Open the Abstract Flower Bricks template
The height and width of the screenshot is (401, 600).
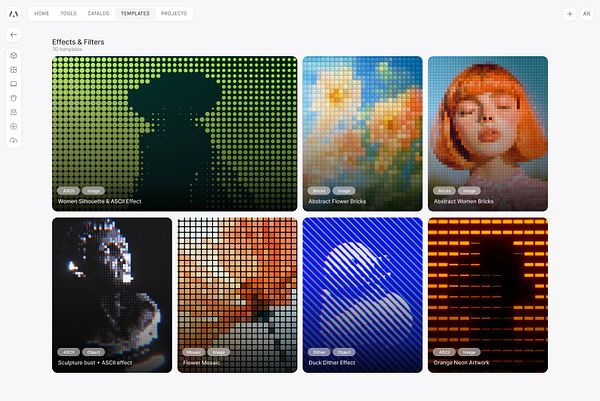pos(362,134)
